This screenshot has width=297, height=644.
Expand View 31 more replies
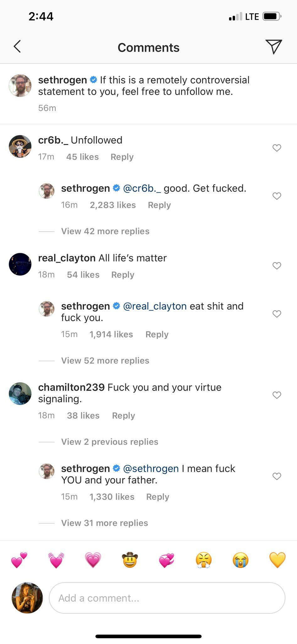pos(105,523)
